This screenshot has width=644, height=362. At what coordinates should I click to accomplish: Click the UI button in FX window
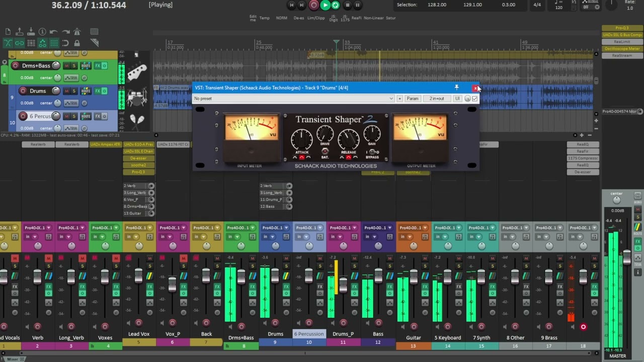pyautogui.click(x=457, y=99)
